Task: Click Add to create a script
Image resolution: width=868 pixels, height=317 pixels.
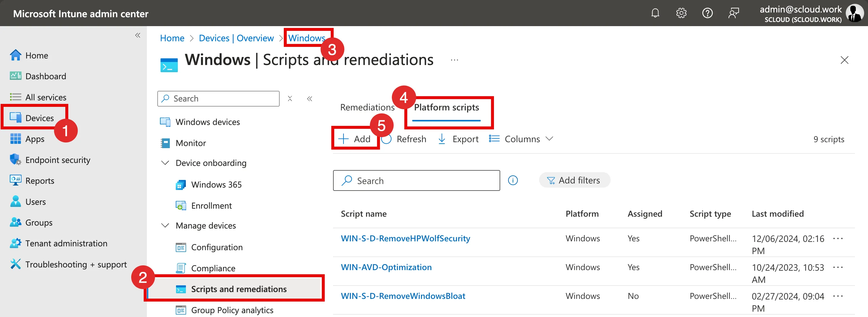Action: [x=354, y=139]
